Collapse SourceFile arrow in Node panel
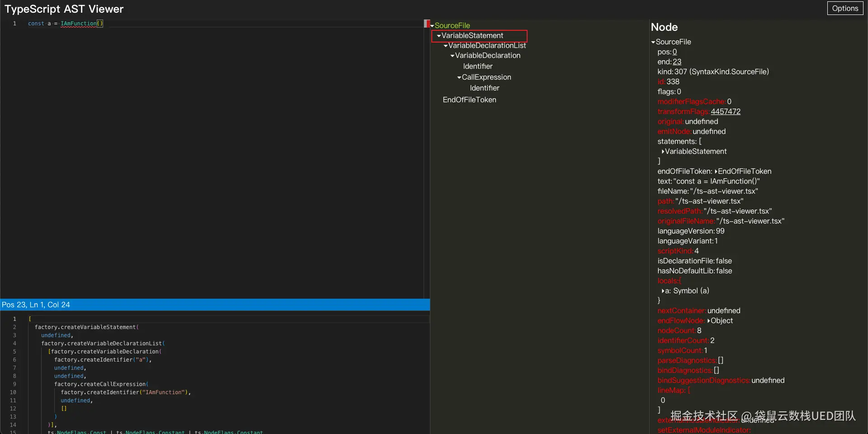 tap(653, 42)
